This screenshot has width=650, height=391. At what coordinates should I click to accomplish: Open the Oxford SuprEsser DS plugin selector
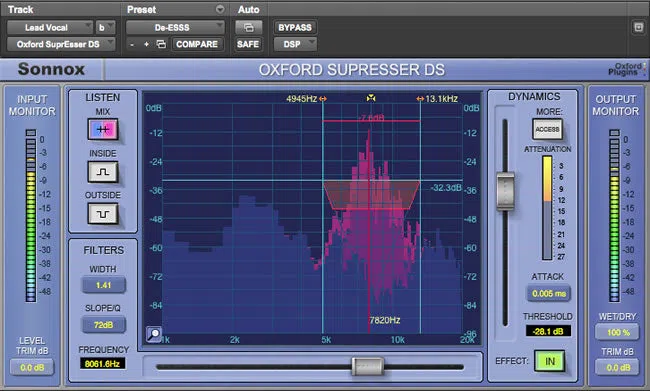pos(61,44)
